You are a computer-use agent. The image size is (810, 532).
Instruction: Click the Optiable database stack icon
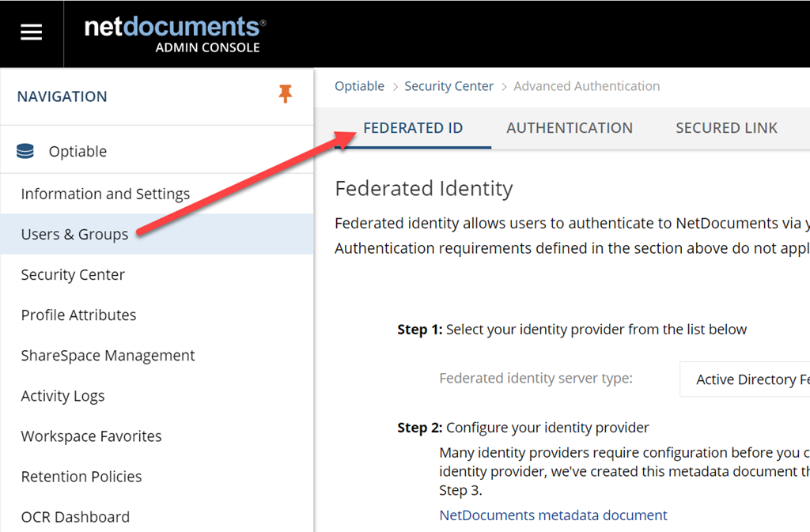(25, 151)
